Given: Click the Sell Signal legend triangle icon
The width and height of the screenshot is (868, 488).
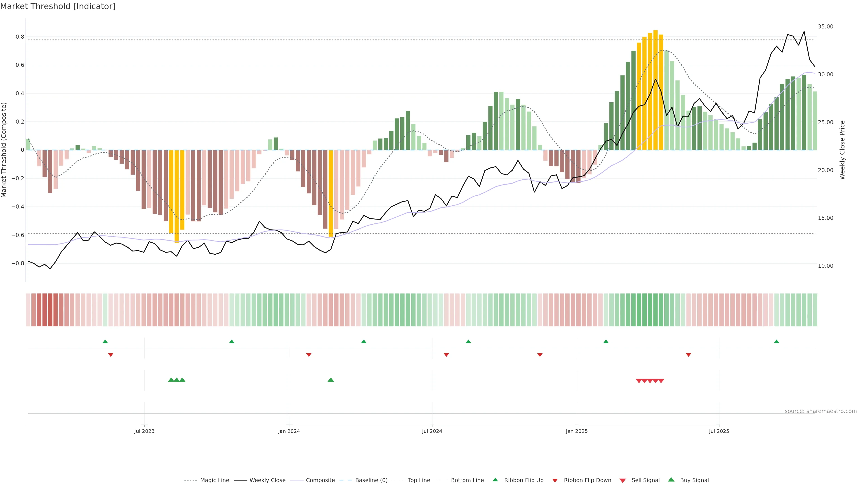Looking at the screenshot, I should 622,480.
